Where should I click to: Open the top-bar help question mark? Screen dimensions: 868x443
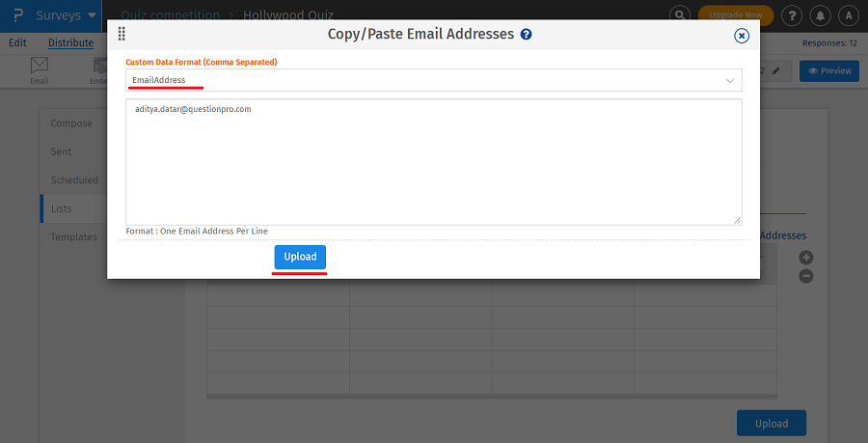pyautogui.click(x=791, y=15)
